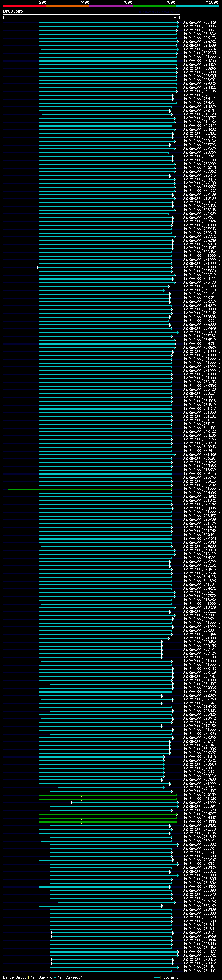The width and height of the screenshot is (222, 980).
Task: Select the UniRef100_P13060 label
Action: 199,600
